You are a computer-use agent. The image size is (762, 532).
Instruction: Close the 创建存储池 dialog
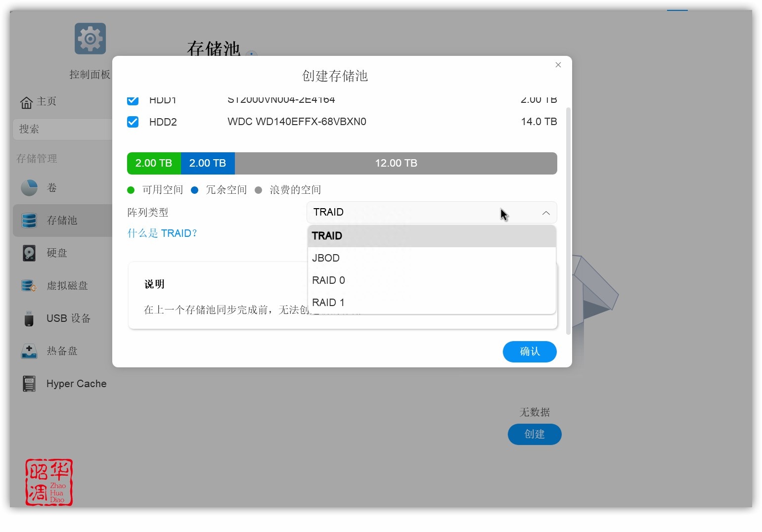(558, 65)
